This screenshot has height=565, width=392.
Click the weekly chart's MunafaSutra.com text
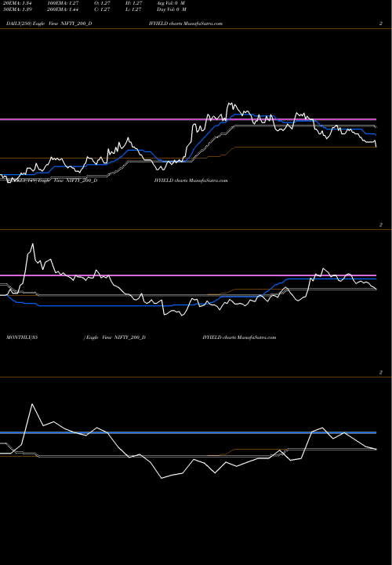coord(208,180)
